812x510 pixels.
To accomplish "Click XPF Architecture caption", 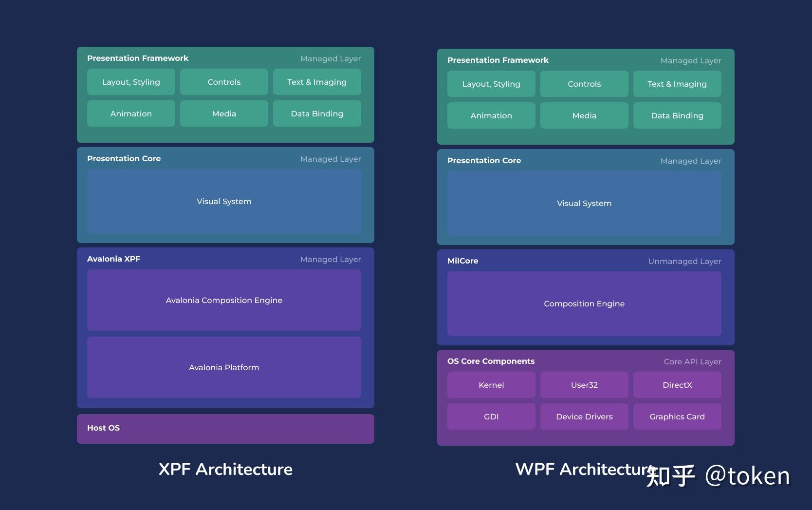I will [x=225, y=469].
